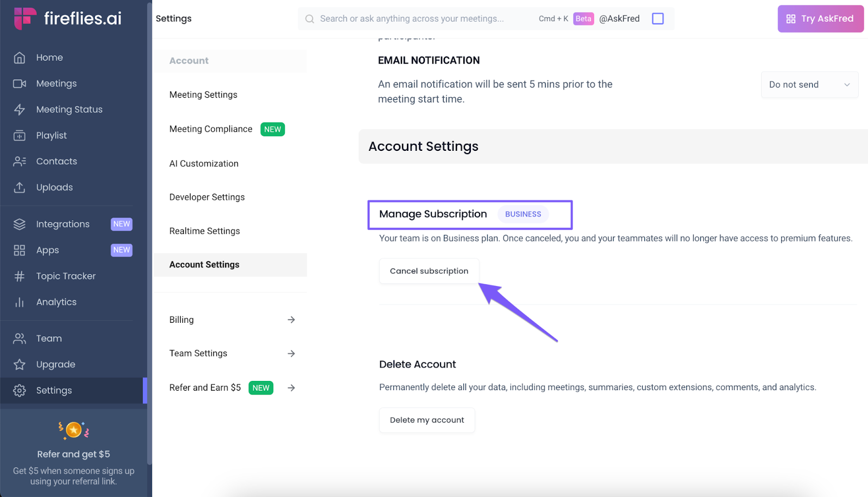The height and width of the screenshot is (497, 868).
Task: Click the Team users icon
Action: pyautogui.click(x=20, y=339)
